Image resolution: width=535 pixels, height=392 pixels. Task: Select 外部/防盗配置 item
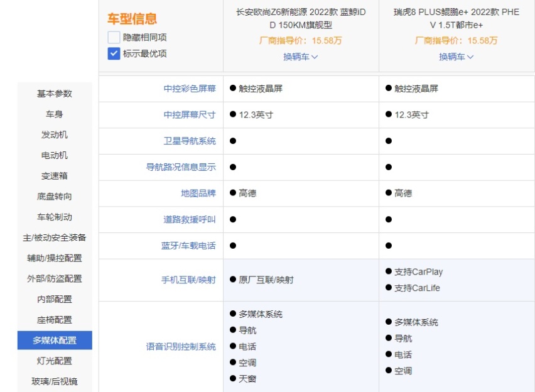tap(55, 279)
